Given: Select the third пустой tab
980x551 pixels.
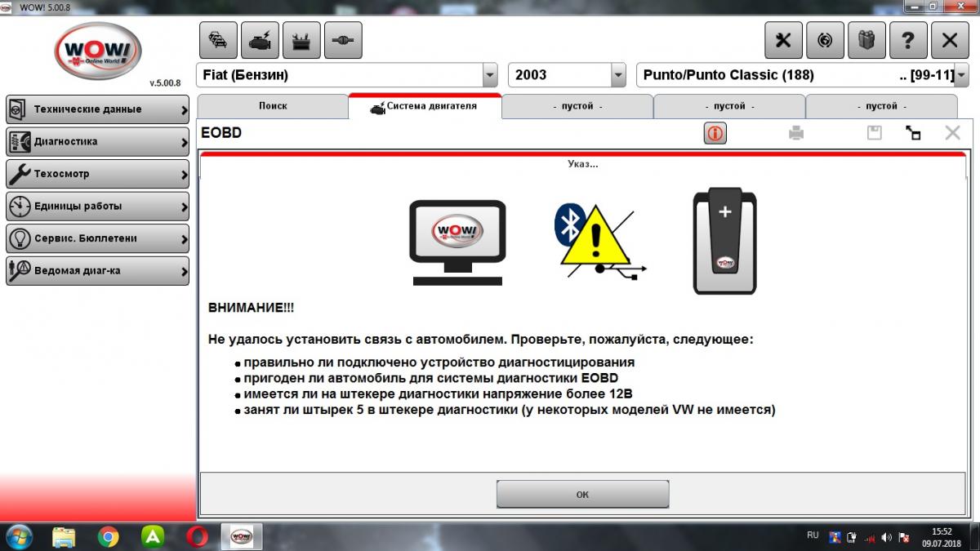Looking at the screenshot, I should click(881, 106).
